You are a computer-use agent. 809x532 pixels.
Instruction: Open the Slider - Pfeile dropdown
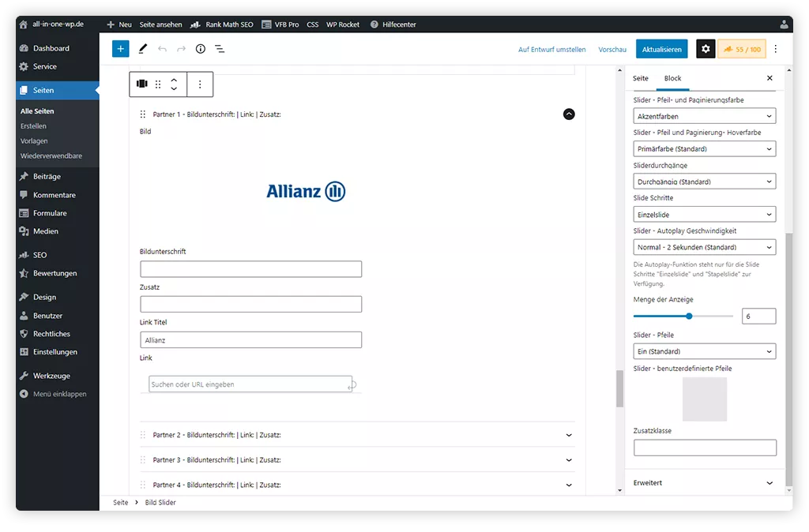coord(704,350)
